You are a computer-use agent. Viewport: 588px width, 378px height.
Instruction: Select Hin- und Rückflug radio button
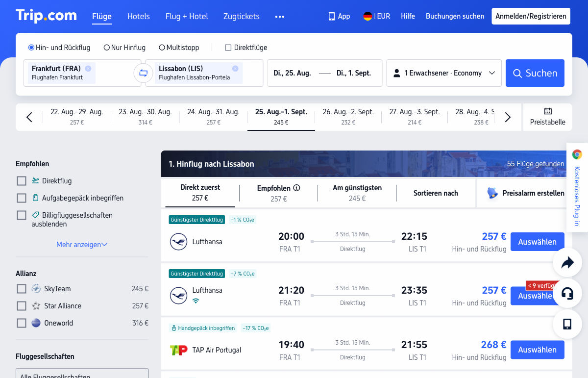click(31, 48)
